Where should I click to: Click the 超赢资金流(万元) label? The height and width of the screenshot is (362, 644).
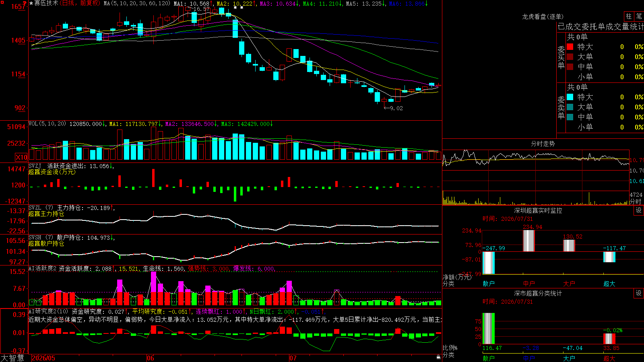click(x=52, y=172)
